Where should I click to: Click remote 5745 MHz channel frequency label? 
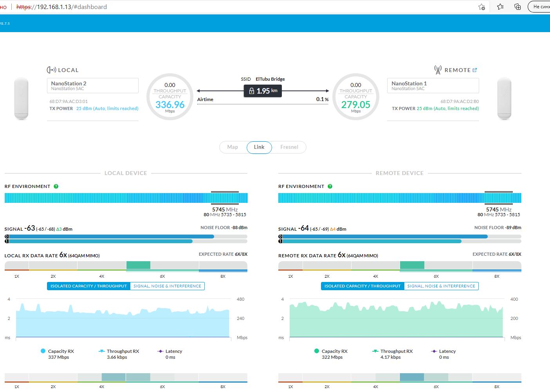point(499,210)
